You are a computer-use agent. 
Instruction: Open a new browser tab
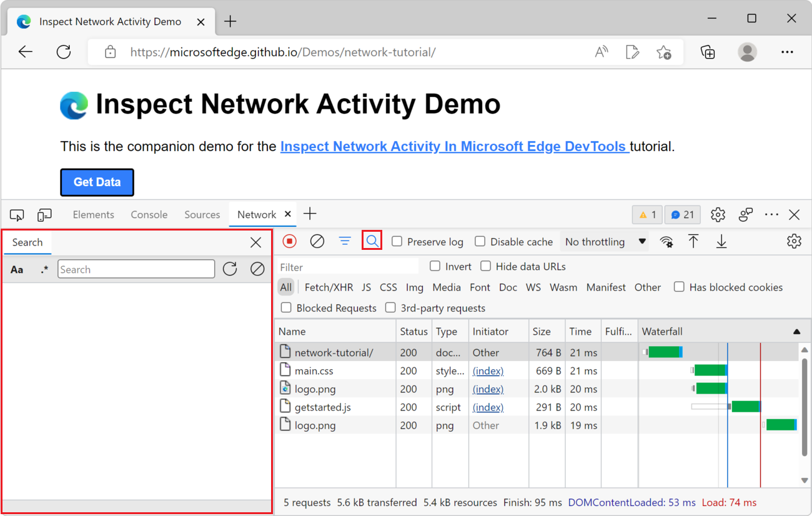[x=230, y=21]
